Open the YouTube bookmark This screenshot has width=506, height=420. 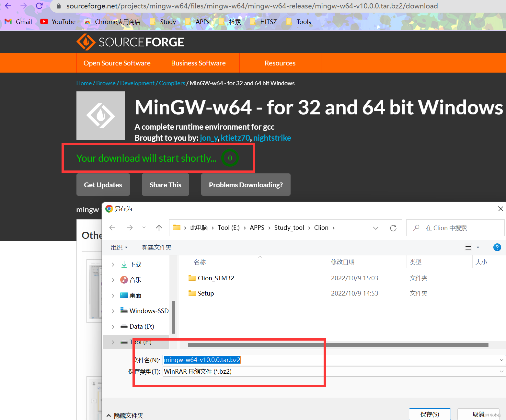(x=58, y=22)
